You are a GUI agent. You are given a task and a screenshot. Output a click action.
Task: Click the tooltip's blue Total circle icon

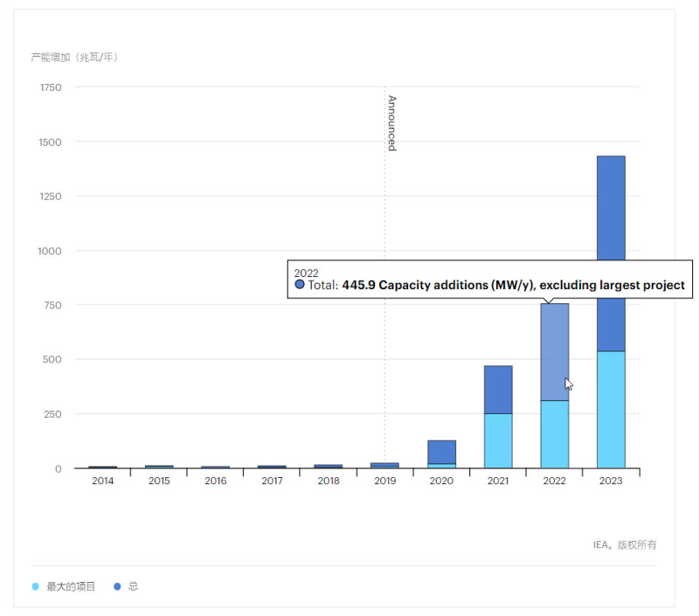(x=300, y=285)
